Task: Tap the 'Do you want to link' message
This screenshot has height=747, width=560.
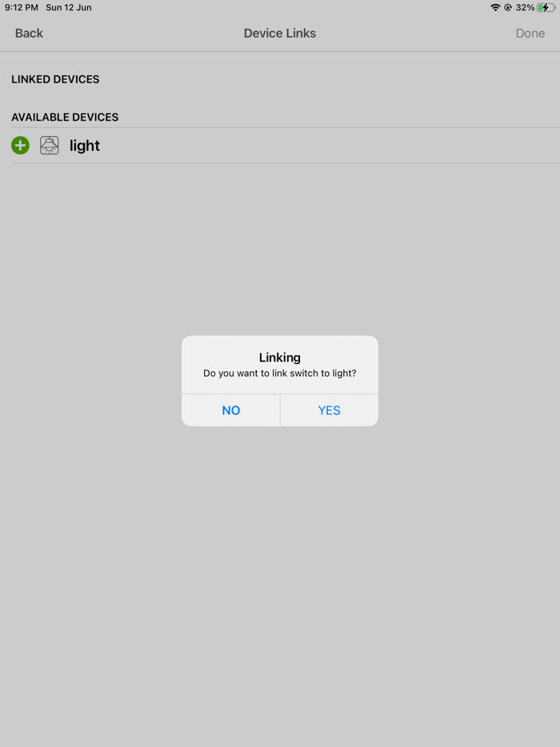Action: coord(280,373)
